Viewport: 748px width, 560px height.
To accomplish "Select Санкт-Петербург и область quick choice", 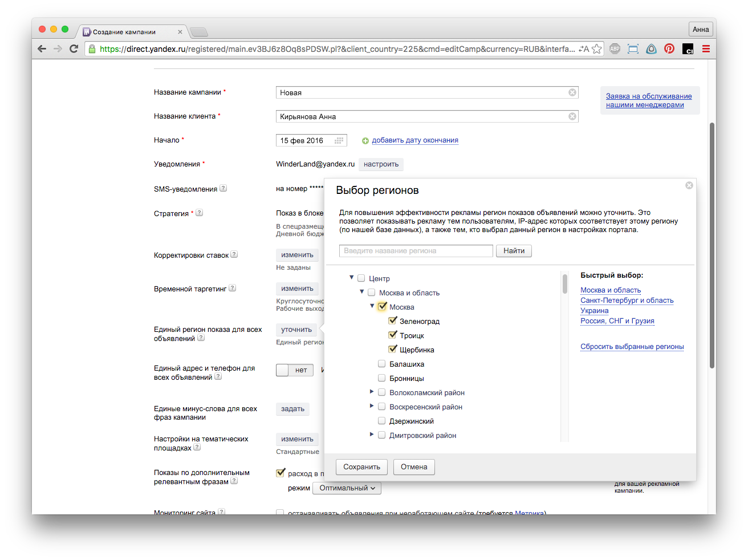I will pyautogui.click(x=627, y=301).
